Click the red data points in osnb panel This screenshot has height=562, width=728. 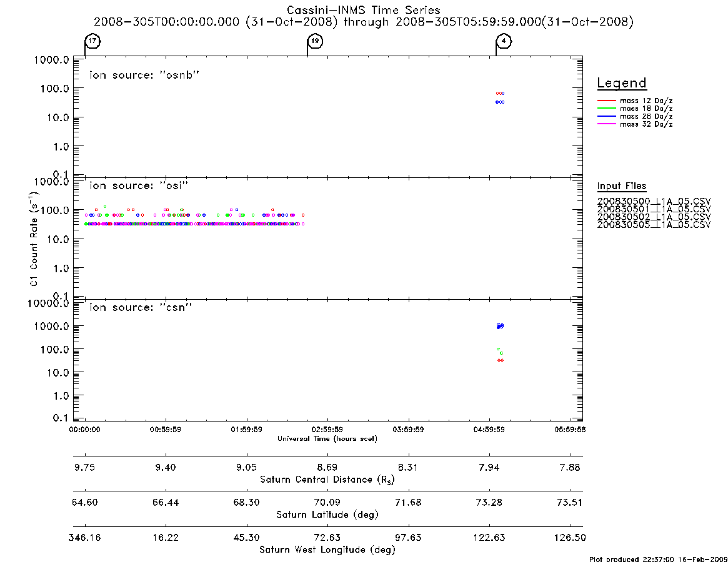tap(499, 93)
